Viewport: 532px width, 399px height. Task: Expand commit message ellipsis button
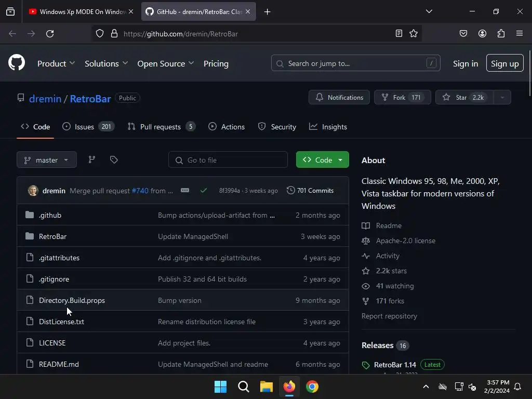185,190
